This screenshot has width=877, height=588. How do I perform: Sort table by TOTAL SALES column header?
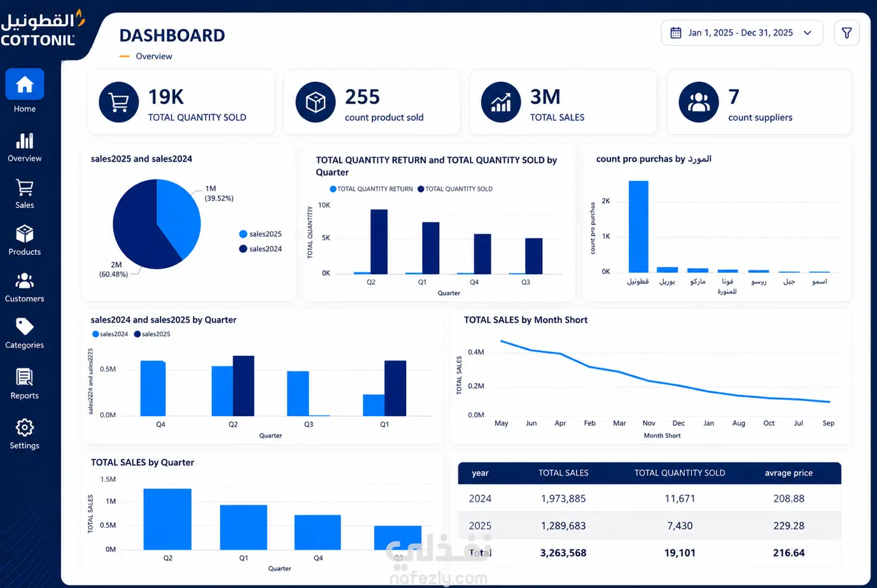coord(563,473)
